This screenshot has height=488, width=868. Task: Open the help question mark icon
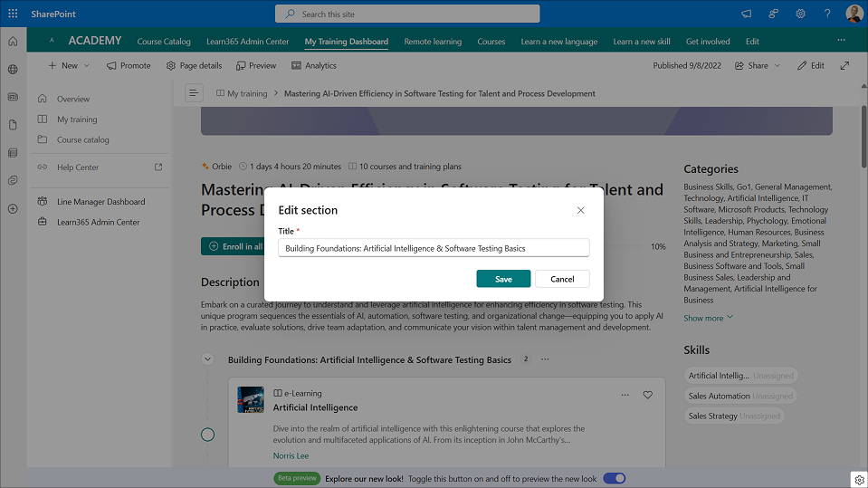point(827,14)
